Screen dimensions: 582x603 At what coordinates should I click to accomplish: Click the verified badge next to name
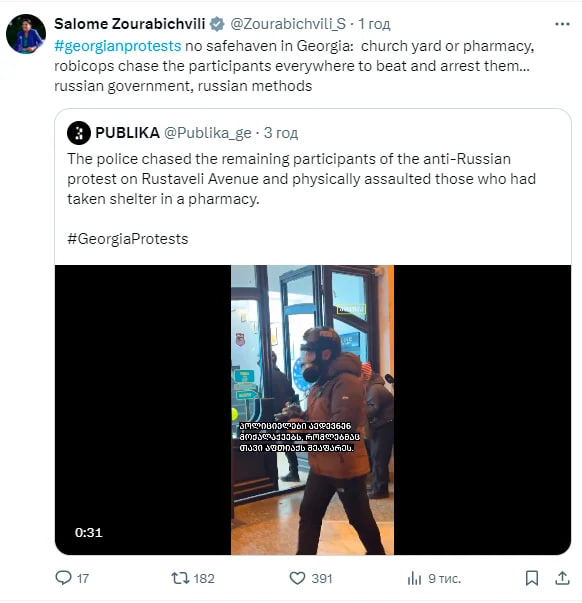pos(217,24)
